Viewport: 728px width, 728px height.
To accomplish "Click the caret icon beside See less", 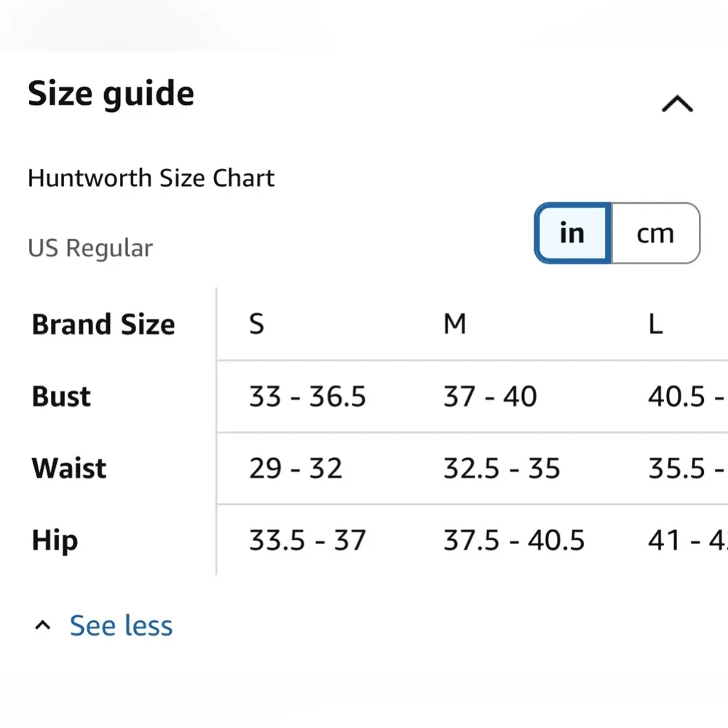I will [44, 625].
